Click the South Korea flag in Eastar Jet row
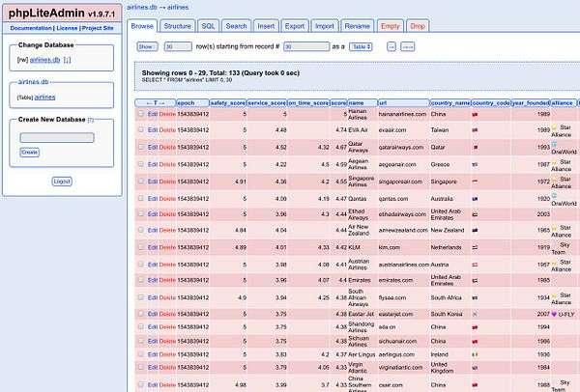The width and height of the screenshot is (580, 392). click(475, 315)
